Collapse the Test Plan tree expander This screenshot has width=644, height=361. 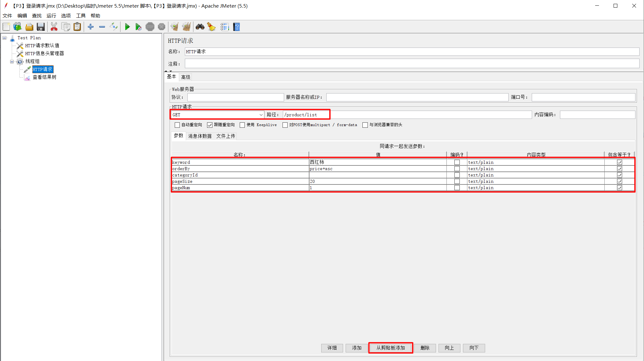coord(4,38)
